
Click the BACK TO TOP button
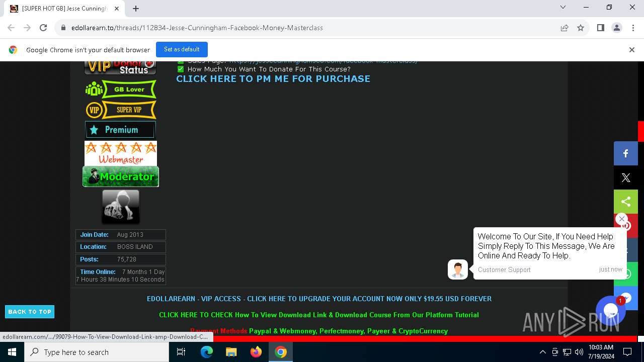[x=30, y=312]
